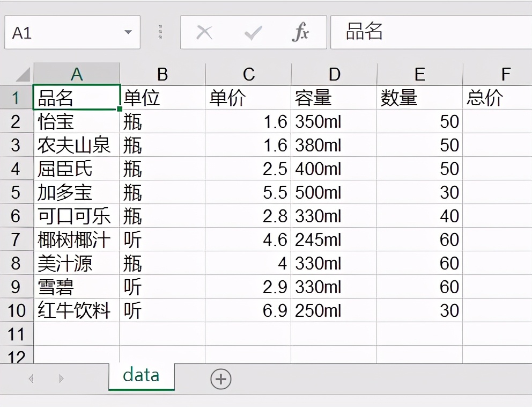Select the 单价 header cell
The height and width of the screenshot is (407, 532).
click(x=248, y=98)
